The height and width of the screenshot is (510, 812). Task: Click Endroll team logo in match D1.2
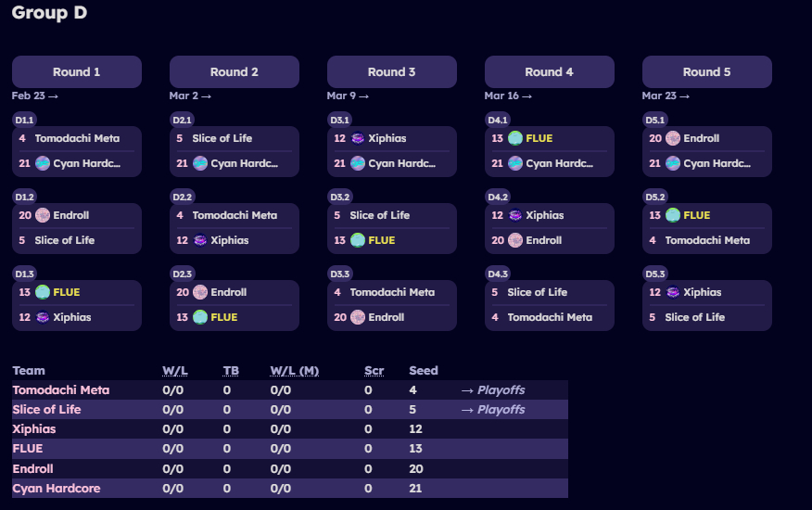(43, 216)
